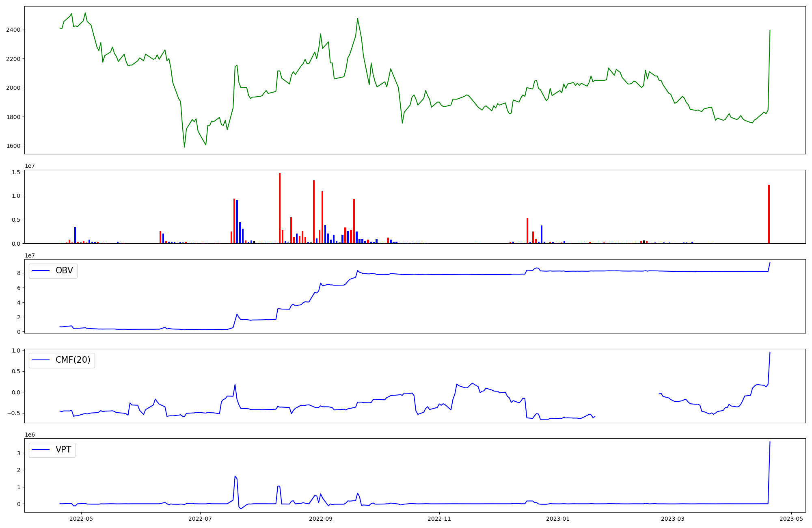Click the CMF(20) legend label
812x528 pixels.
(73, 360)
